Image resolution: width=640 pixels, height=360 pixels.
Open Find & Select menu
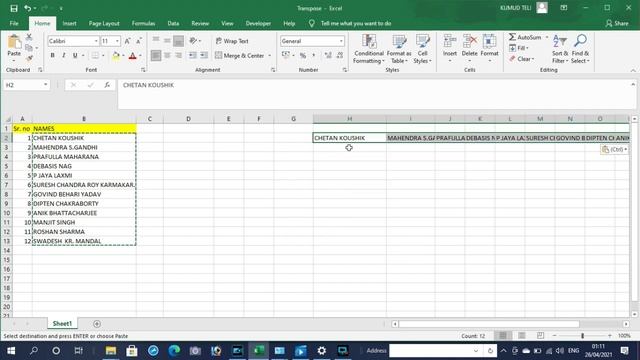(x=580, y=49)
